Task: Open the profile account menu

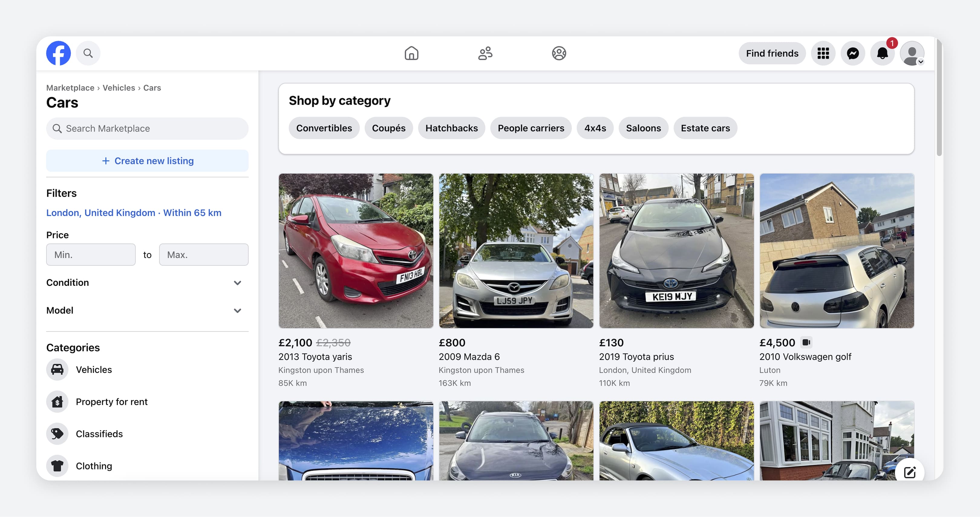Action: pos(912,53)
